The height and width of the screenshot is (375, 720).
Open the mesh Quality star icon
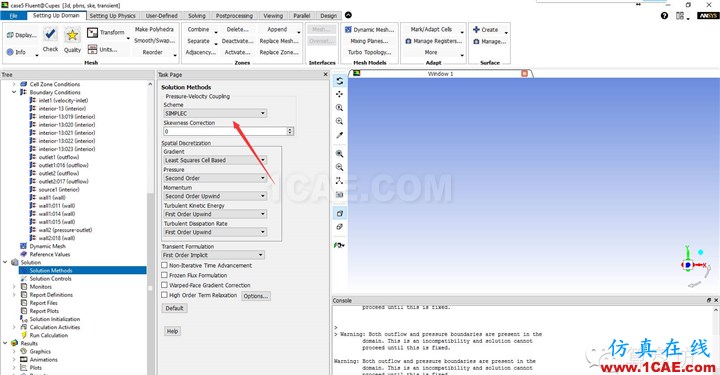72,35
